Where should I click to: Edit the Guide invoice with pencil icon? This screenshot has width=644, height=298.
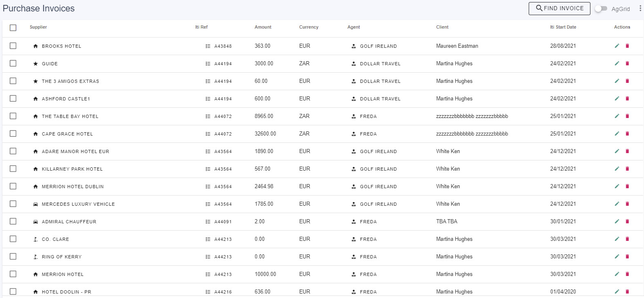point(617,63)
